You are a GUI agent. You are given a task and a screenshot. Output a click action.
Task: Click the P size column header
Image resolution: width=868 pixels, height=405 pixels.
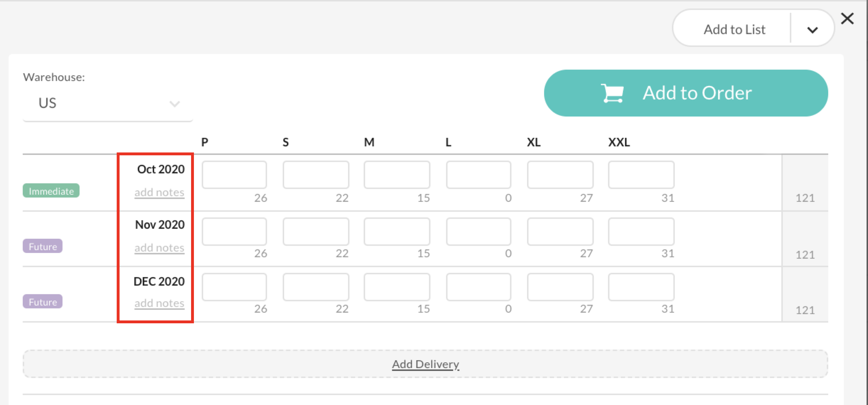204,142
